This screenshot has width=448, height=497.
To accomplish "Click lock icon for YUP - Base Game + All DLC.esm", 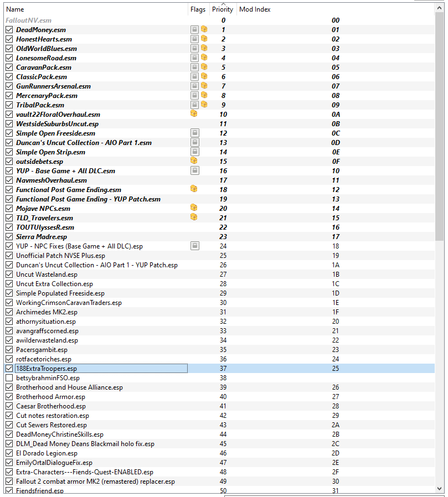I will tap(195, 171).
